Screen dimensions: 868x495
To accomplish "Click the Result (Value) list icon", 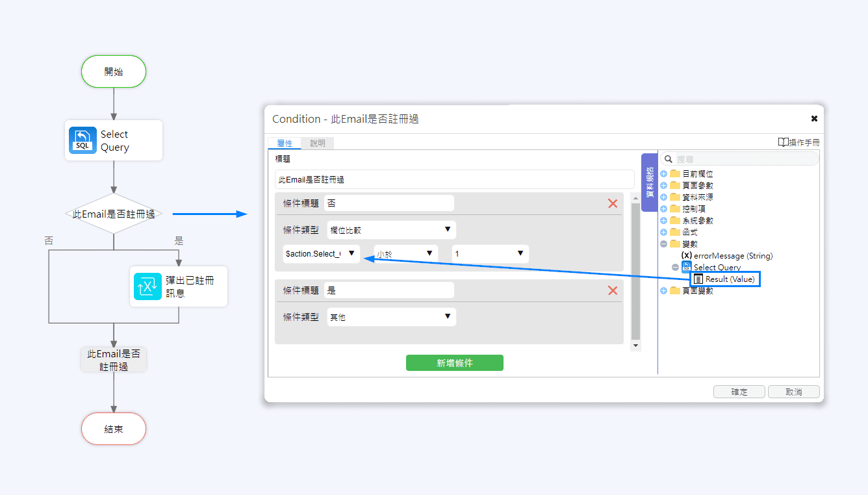I will click(x=698, y=279).
